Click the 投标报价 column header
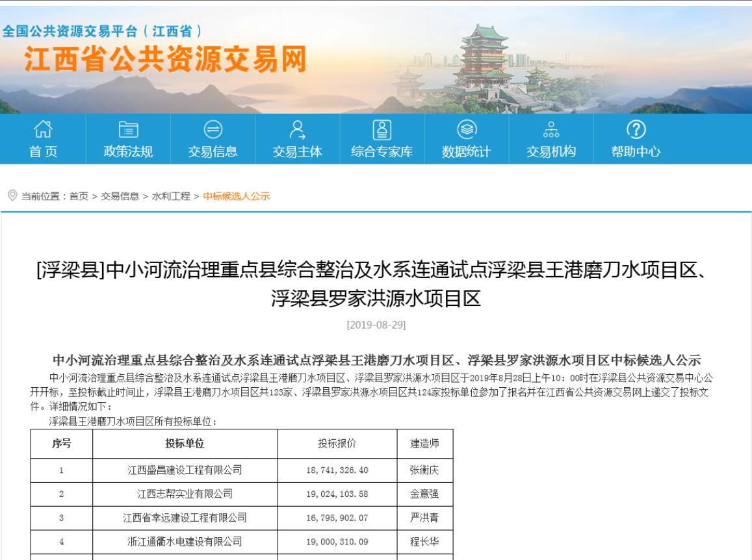This screenshot has width=752, height=560. coord(337,444)
